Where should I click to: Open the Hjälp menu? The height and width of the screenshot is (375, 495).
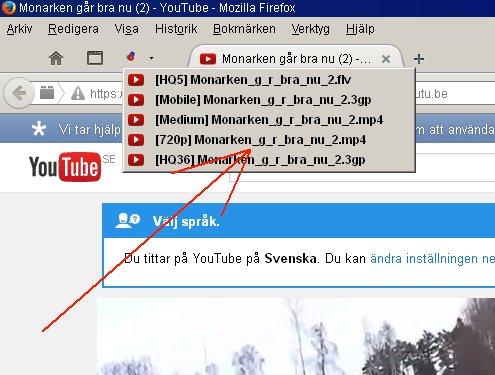[x=360, y=29]
